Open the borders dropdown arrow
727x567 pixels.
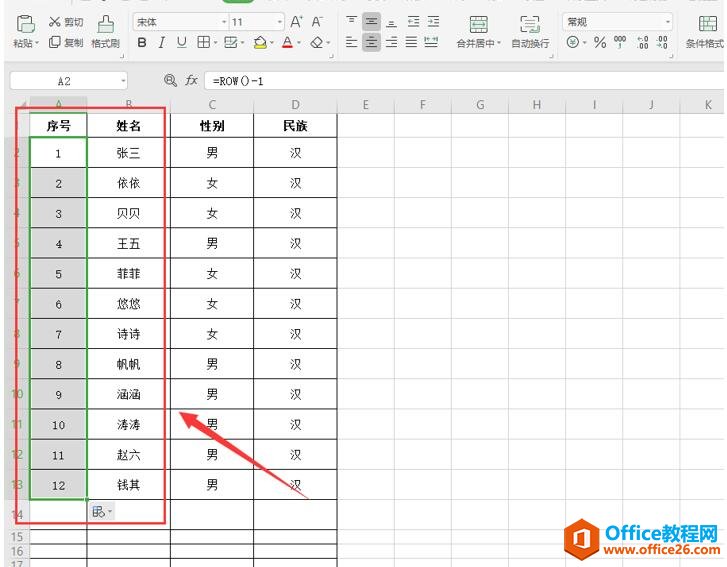216,43
